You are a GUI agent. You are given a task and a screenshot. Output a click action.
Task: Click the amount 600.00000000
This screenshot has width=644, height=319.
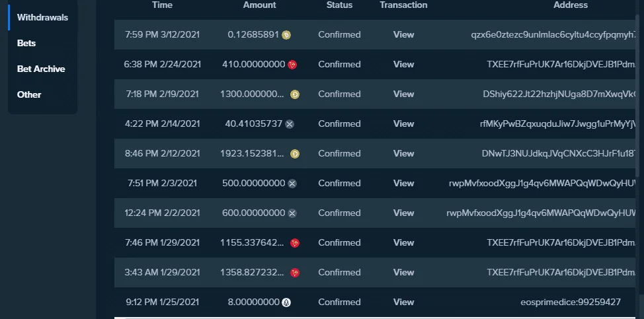tap(253, 213)
